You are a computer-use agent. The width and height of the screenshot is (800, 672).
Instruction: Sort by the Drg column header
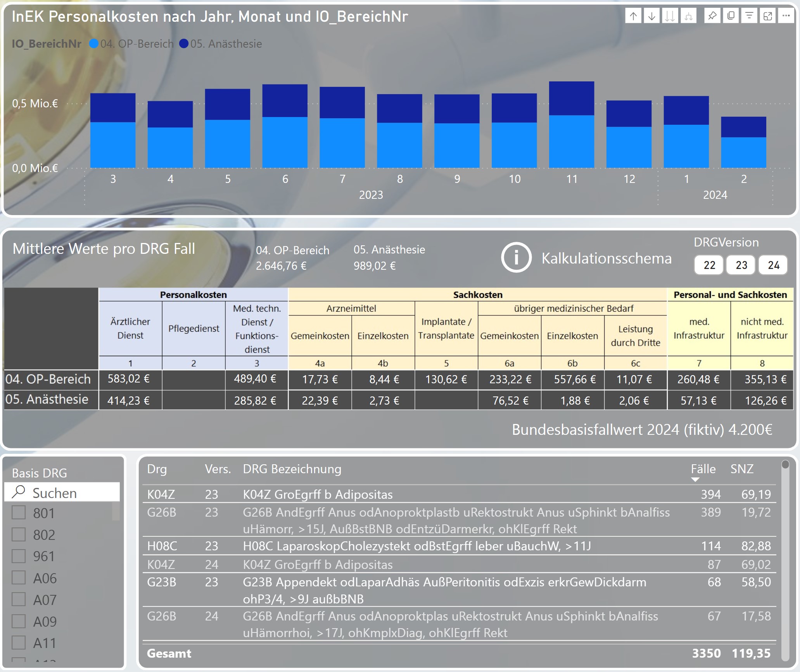click(157, 469)
